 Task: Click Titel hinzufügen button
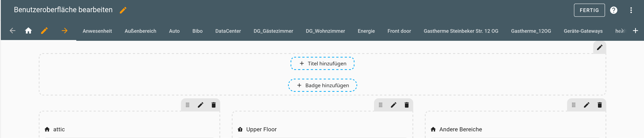click(322, 63)
